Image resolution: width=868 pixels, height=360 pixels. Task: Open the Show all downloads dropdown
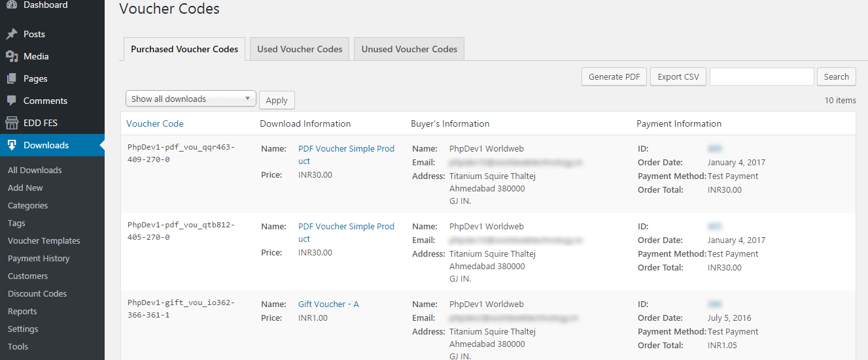pyautogui.click(x=190, y=99)
